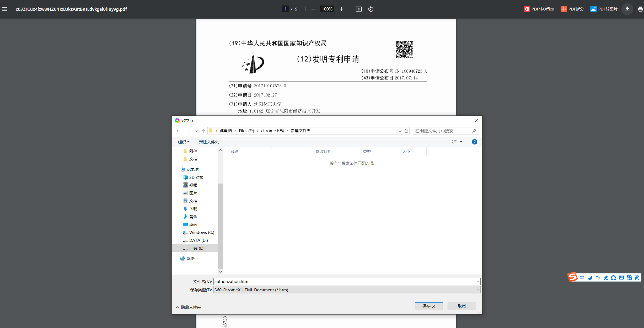
Task: Open the browser hamburger menu
Action: [x=5, y=9]
